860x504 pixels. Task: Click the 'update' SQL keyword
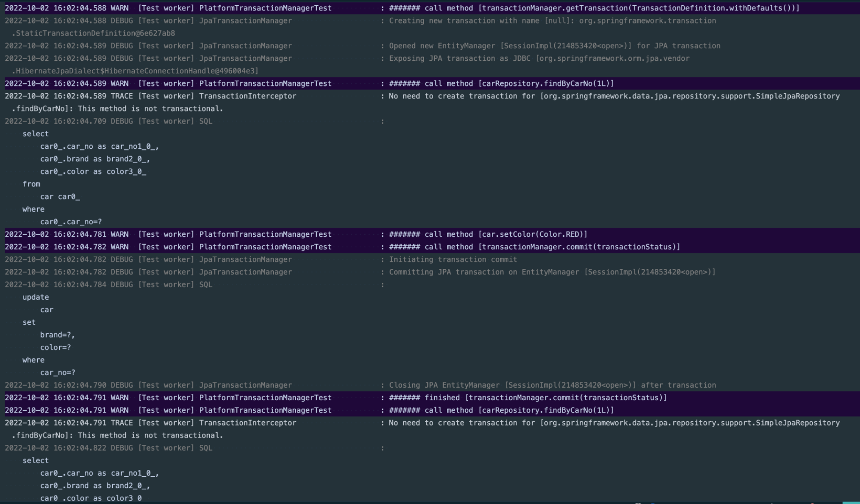coord(36,298)
